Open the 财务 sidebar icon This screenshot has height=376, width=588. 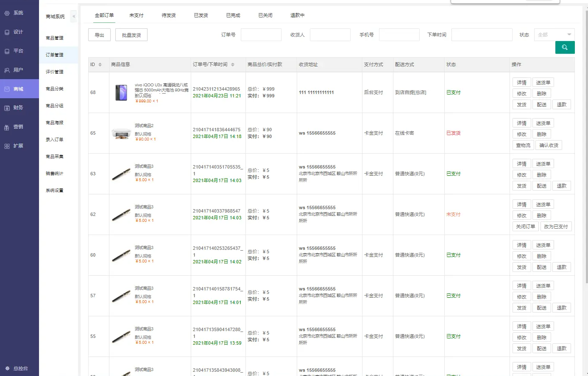[7, 108]
